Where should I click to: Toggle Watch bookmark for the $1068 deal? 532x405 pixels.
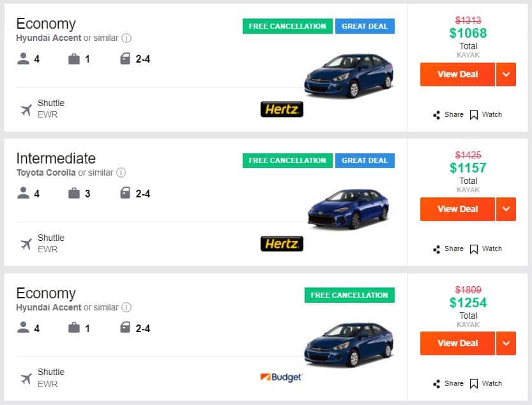[474, 115]
